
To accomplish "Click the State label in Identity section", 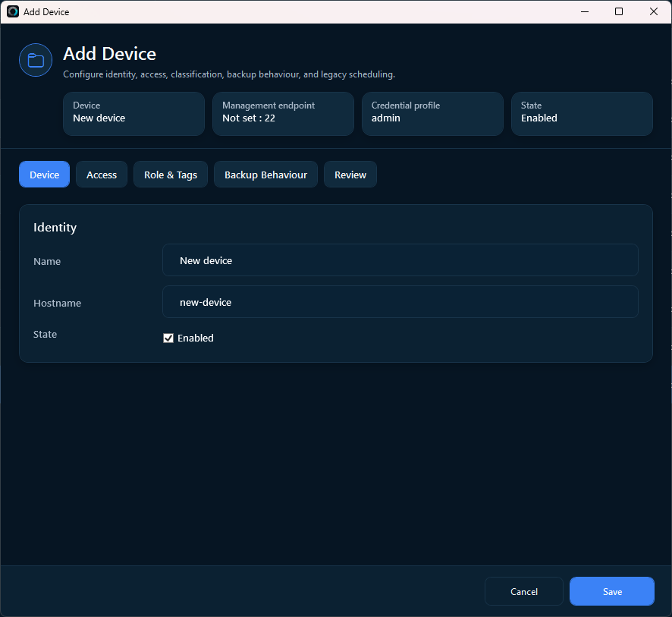I will (x=45, y=334).
